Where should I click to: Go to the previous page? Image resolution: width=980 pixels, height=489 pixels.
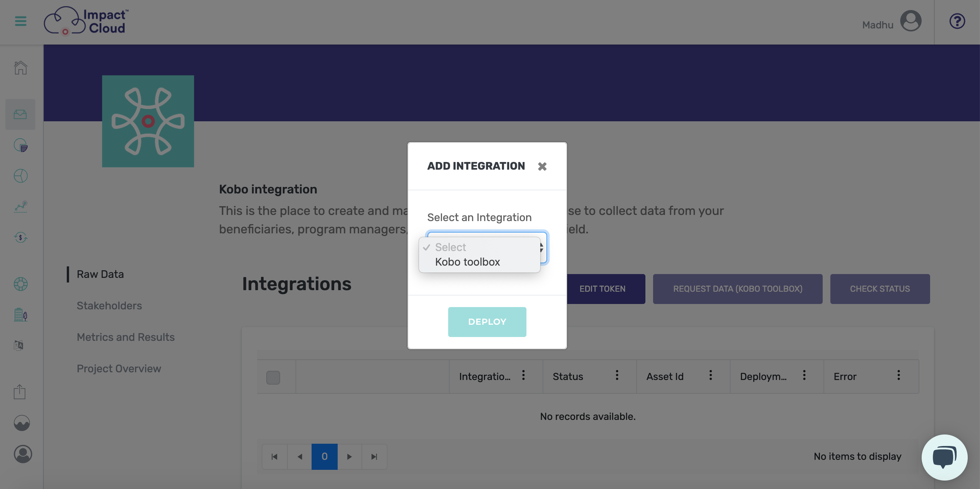tap(300, 457)
